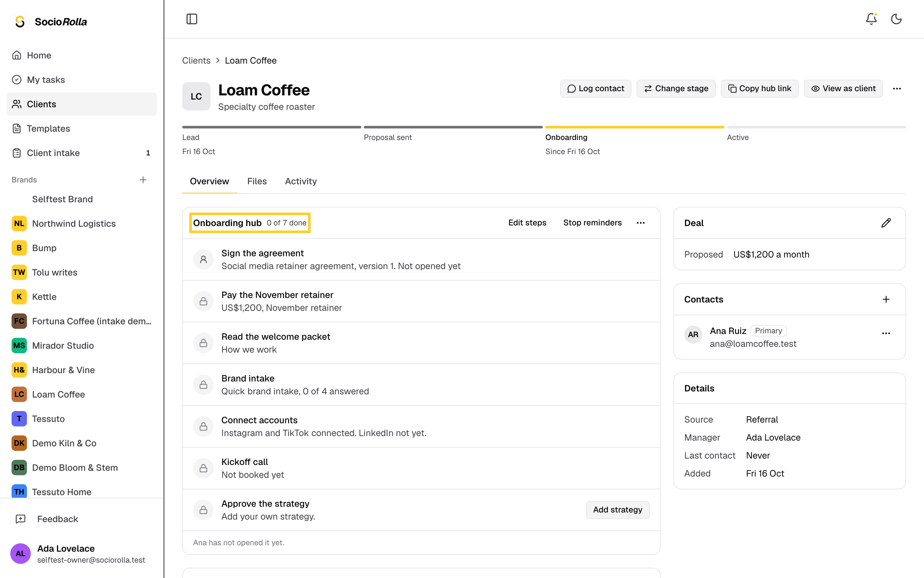Screen dimensions: 924x578
Task: Click Stop reminders
Action: (x=592, y=223)
